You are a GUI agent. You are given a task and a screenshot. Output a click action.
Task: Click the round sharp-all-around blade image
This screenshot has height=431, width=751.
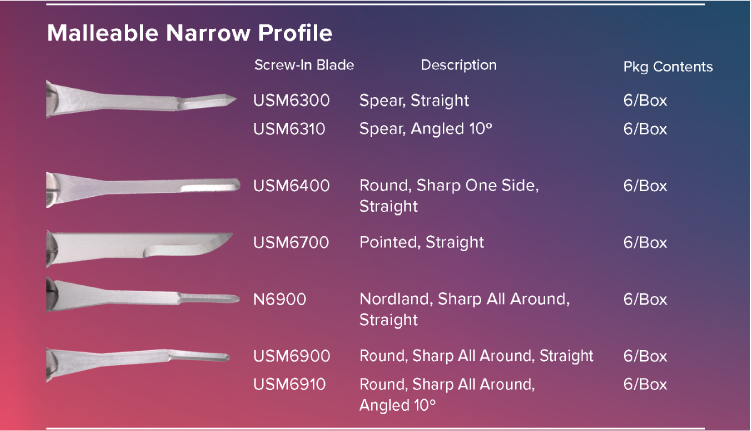click(138, 363)
